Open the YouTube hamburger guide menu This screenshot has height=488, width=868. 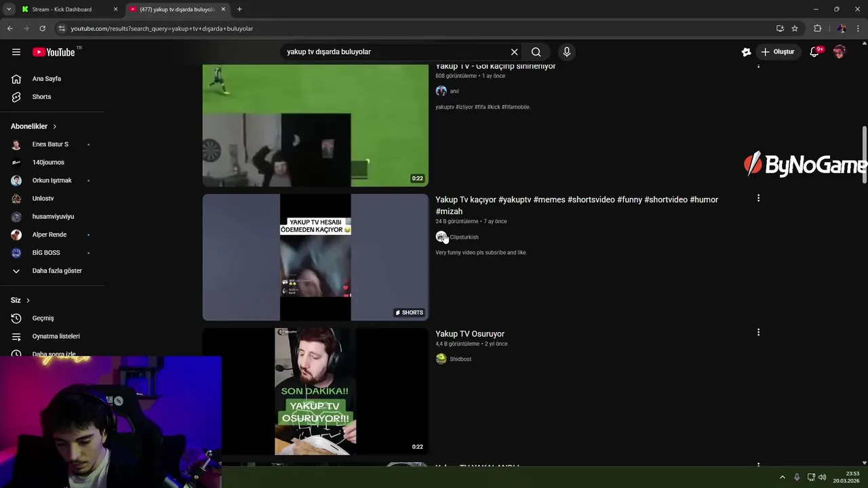pos(16,52)
